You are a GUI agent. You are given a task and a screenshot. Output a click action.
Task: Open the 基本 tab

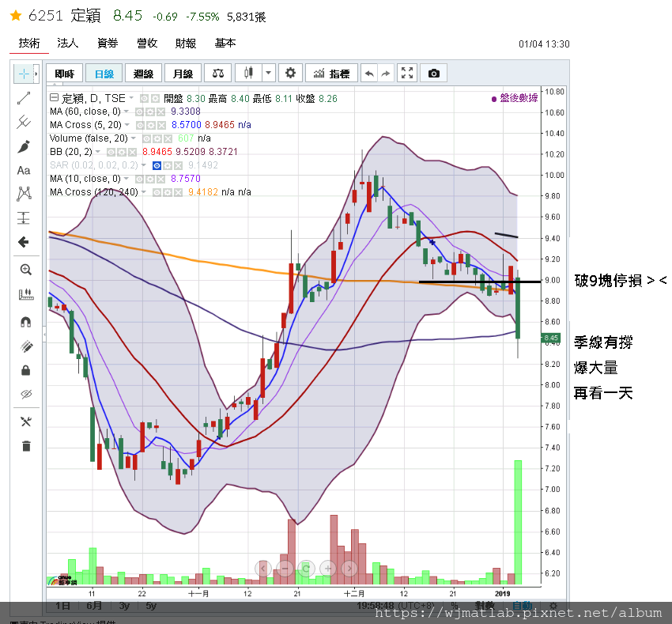(225, 43)
